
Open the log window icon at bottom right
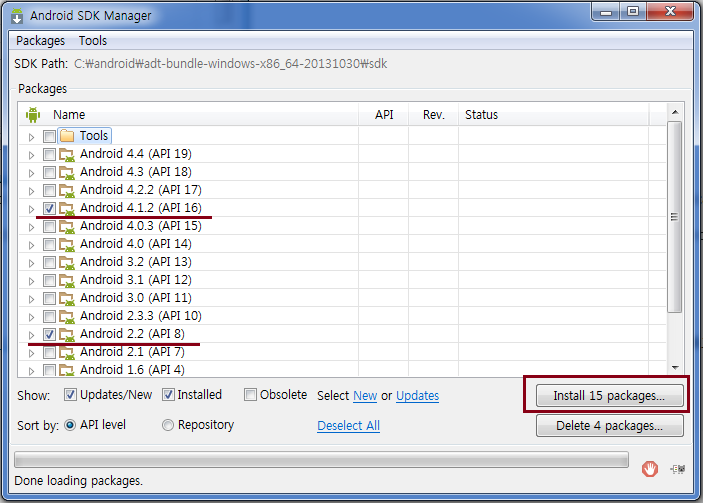click(x=677, y=469)
